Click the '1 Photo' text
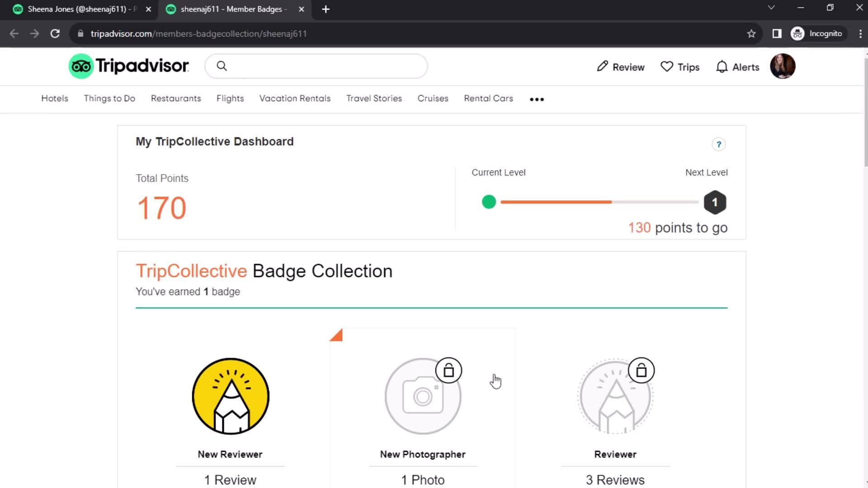 coord(423,480)
